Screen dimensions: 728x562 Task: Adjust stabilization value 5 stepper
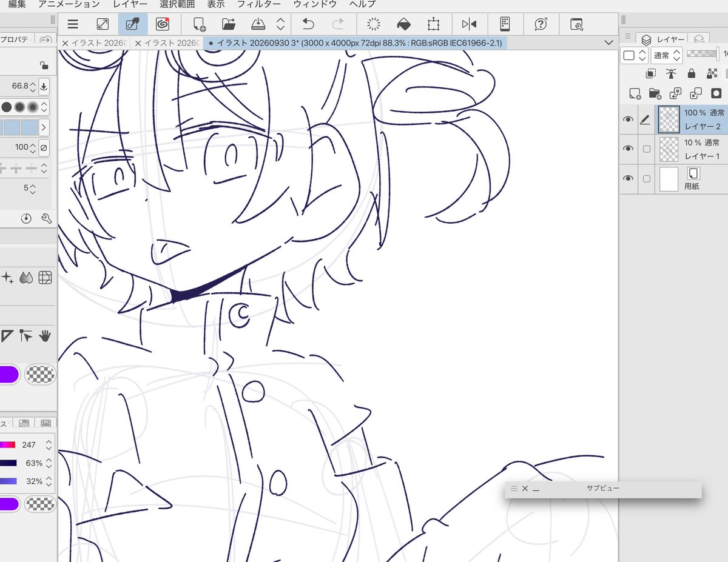tap(33, 189)
